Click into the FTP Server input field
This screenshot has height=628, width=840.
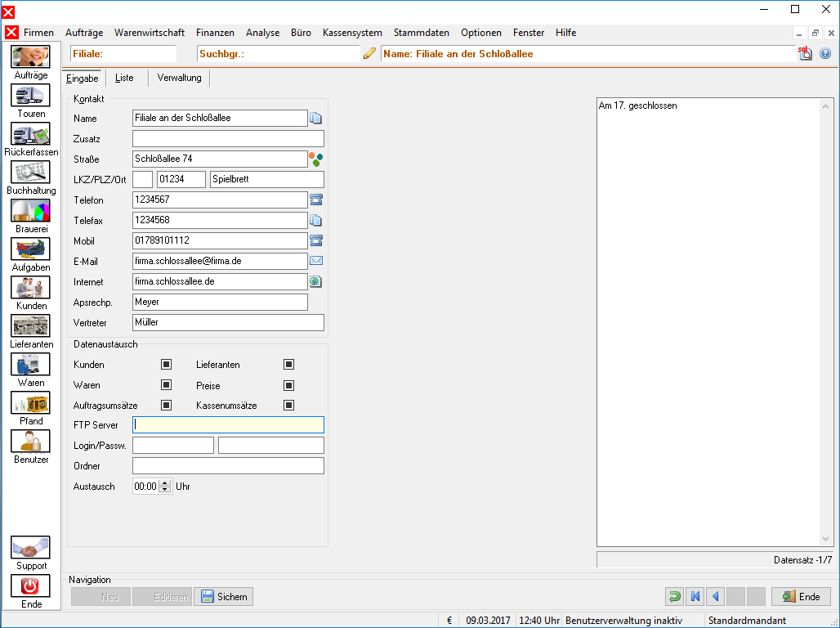click(x=228, y=424)
